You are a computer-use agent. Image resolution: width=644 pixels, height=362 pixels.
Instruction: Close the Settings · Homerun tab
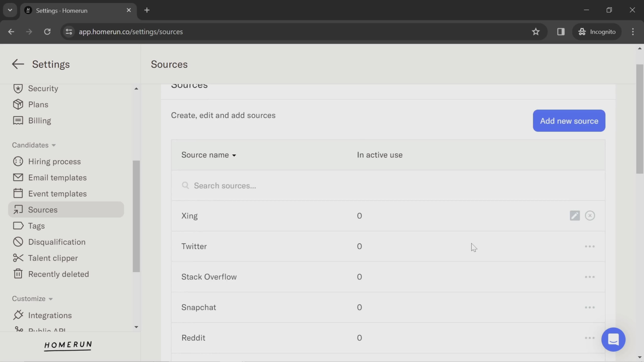click(x=129, y=10)
